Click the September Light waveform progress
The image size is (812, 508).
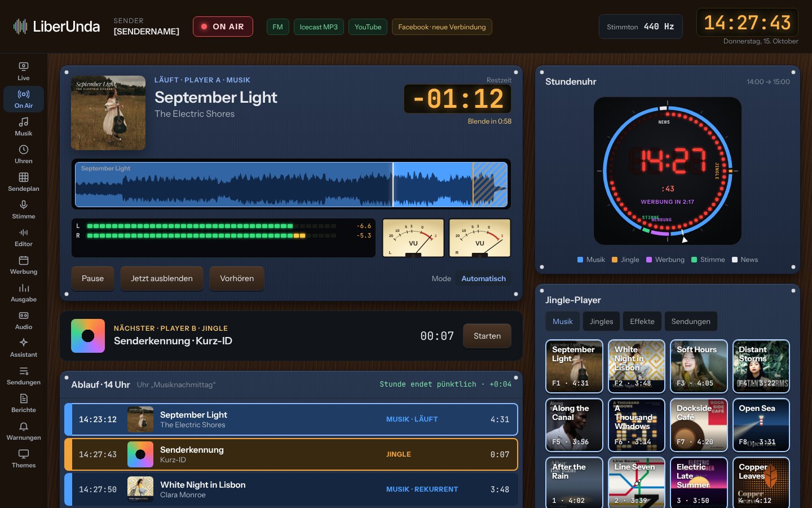(x=292, y=185)
